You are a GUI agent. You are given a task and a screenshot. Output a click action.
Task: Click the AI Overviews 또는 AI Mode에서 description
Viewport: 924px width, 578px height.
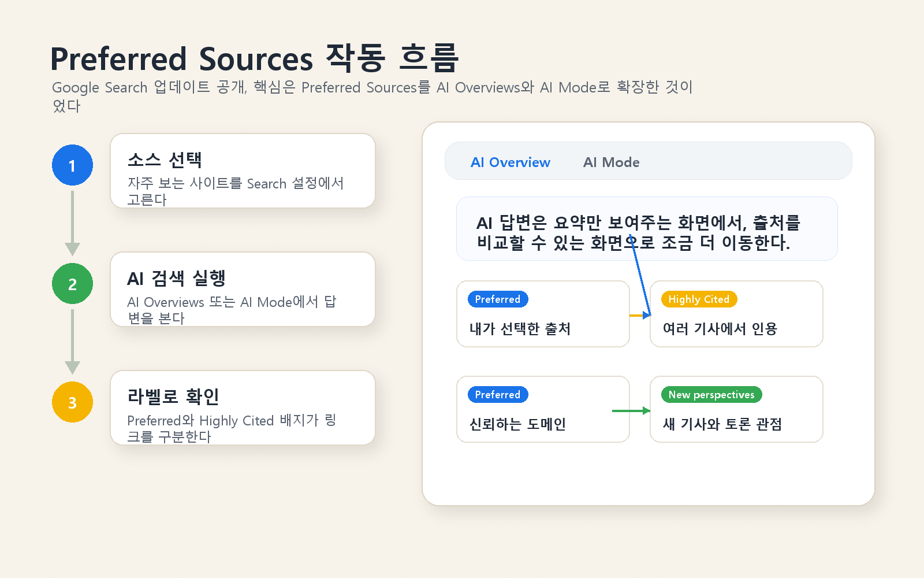click(x=232, y=310)
